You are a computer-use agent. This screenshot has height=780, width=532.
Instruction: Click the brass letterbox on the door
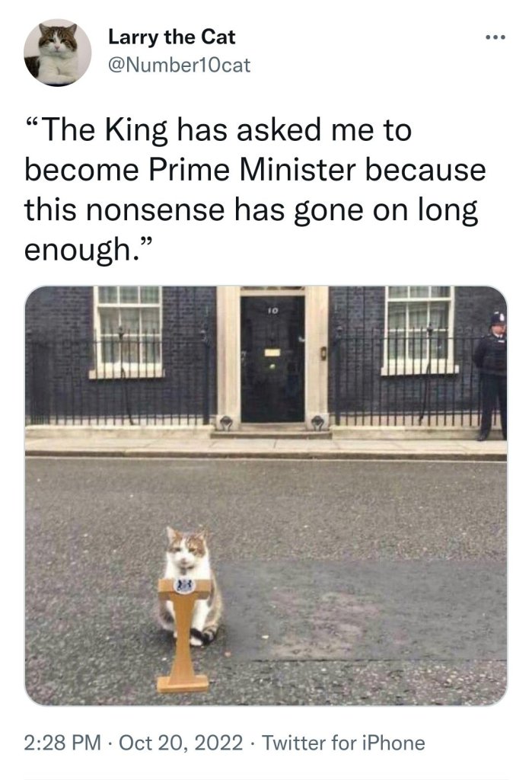click(x=272, y=352)
